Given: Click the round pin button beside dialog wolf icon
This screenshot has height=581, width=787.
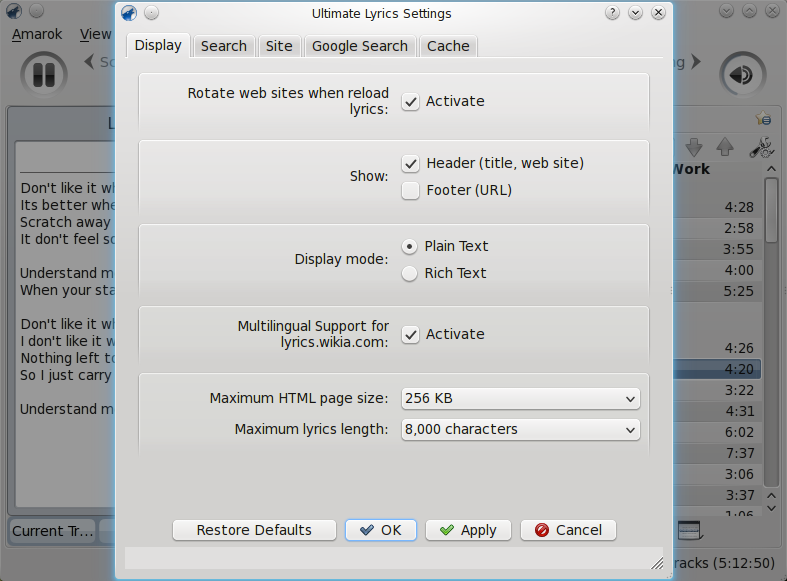Looking at the screenshot, I should coord(152,13).
